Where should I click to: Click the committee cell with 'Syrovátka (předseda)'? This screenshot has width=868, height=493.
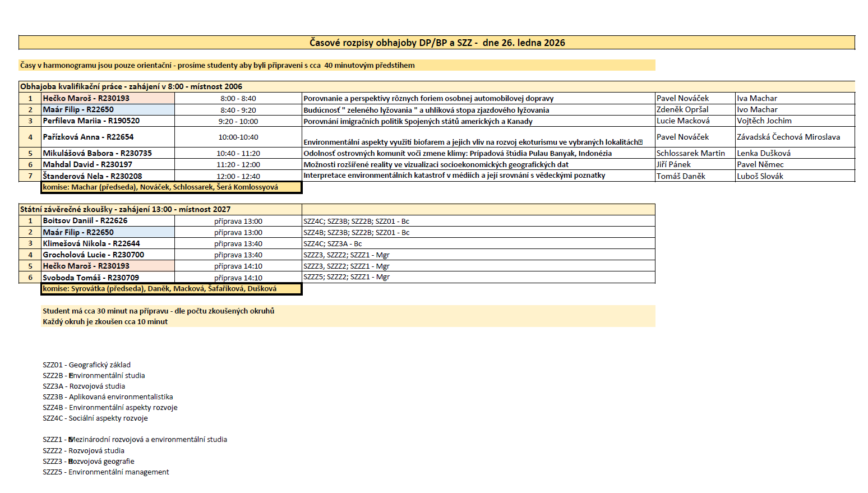click(x=160, y=289)
